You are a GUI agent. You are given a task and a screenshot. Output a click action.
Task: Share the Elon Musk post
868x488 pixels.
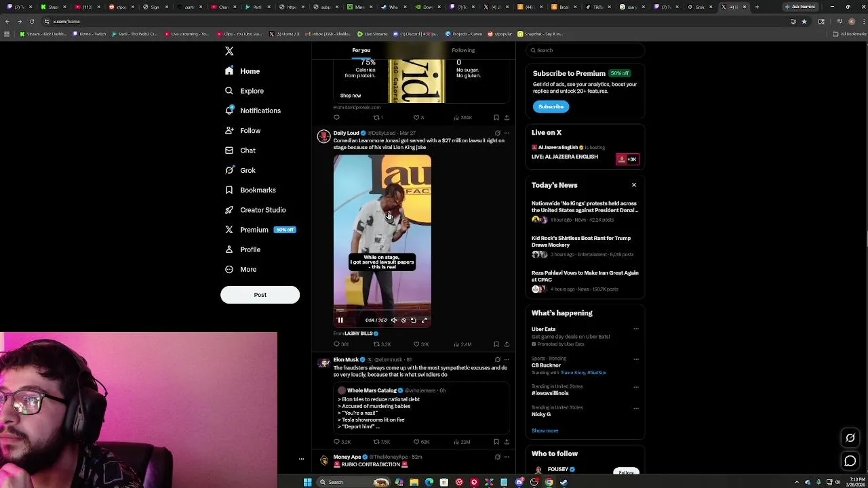pyautogui.click(x=507, y=442)
